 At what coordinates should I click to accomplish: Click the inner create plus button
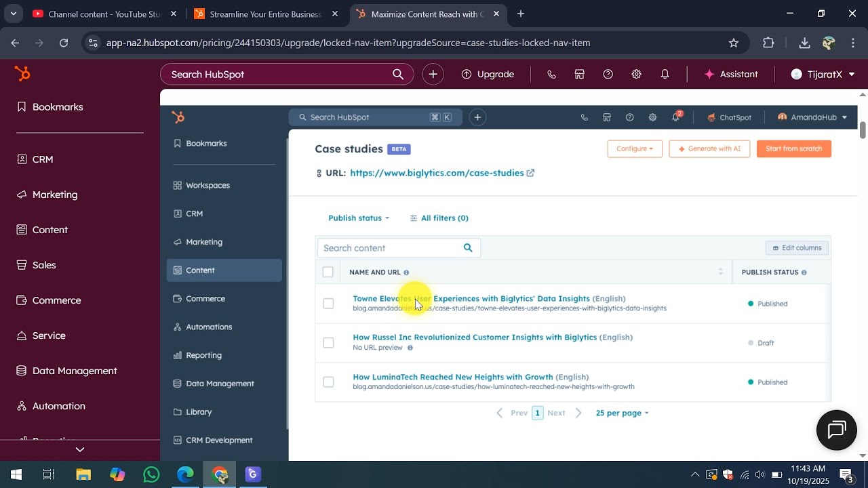[x=477, y=117]
